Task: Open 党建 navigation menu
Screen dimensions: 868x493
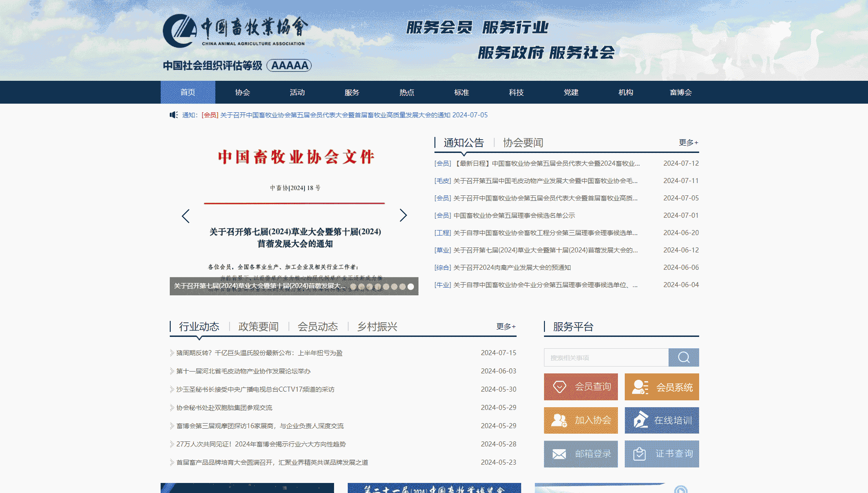Action: pos(571,92)
